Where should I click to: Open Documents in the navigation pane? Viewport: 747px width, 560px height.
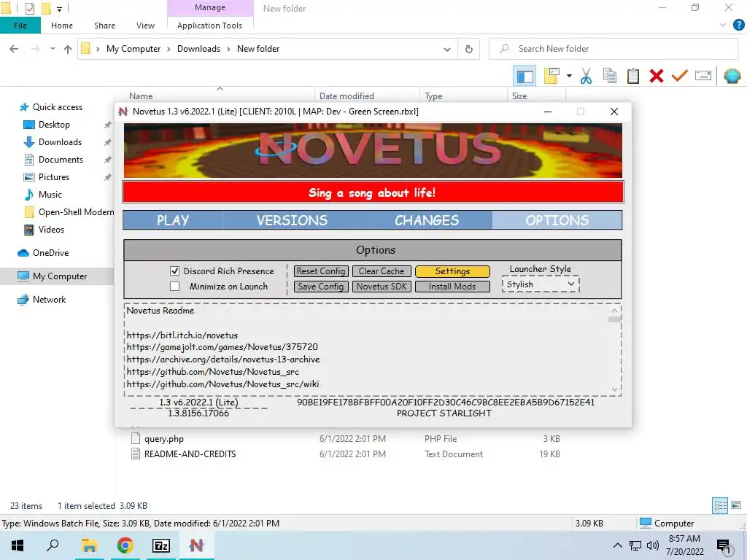pyautogui.click(x=61, y=160)
